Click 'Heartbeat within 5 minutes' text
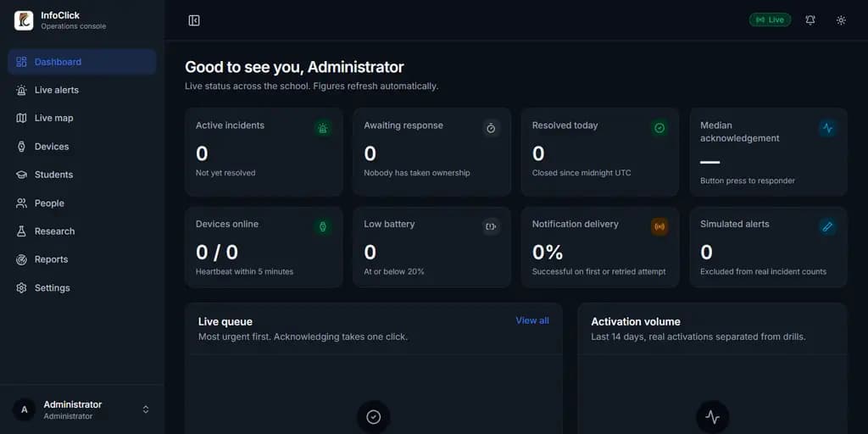The height and width of the screenshot is (434, 868). 245,272
